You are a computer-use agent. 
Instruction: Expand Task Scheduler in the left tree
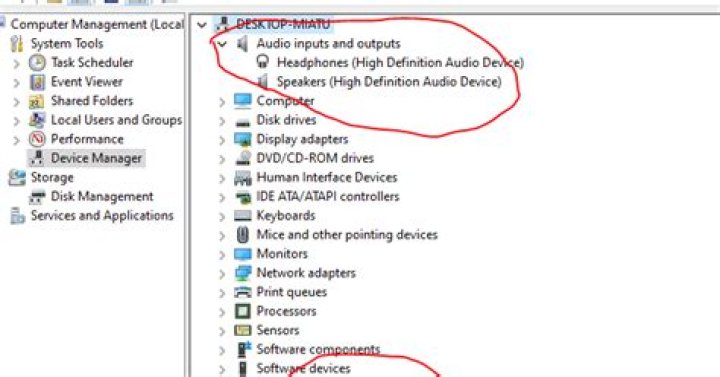17,63
